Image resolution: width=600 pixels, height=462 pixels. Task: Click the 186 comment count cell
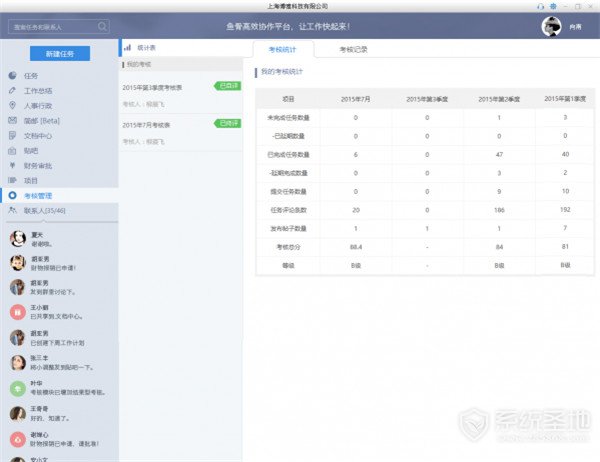coord(499,210)
